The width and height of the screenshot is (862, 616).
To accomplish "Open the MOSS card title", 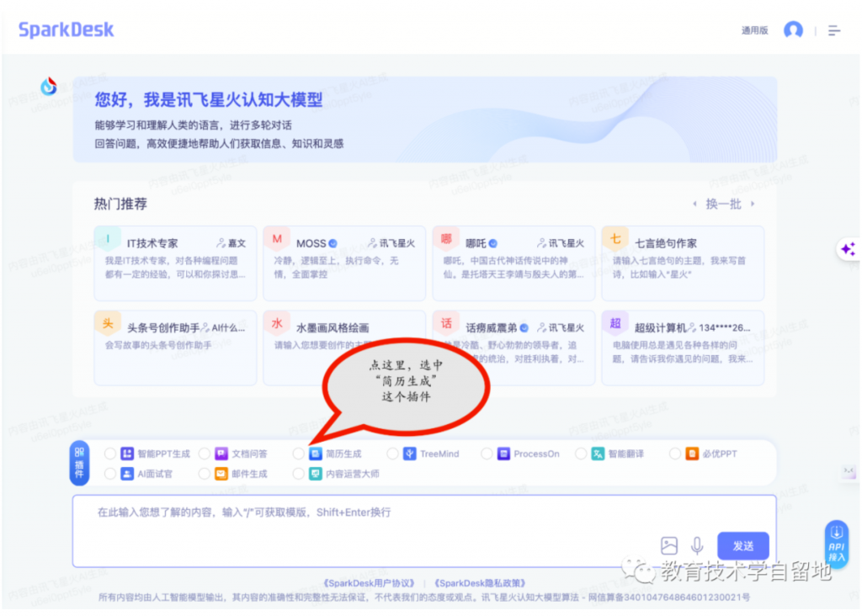I will 311,243.
